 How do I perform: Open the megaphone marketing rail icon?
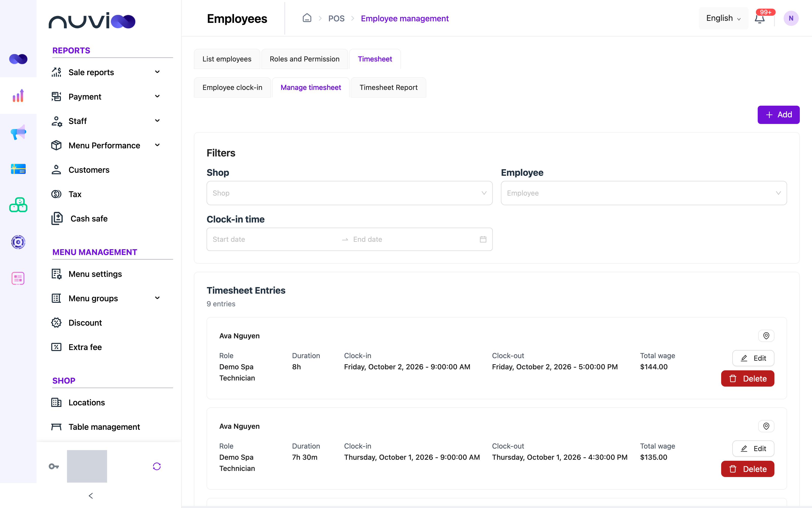pyautogui.click(x=18, y=132)
